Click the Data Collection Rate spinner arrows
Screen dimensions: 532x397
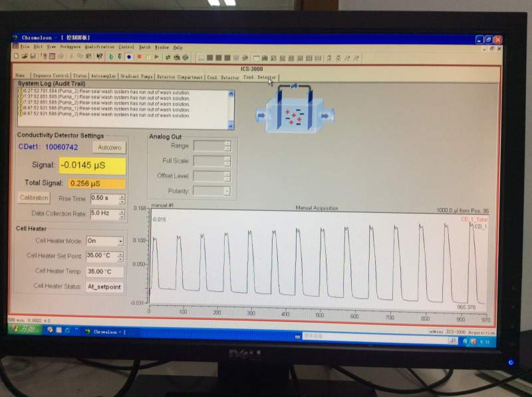tap(122, 214)
